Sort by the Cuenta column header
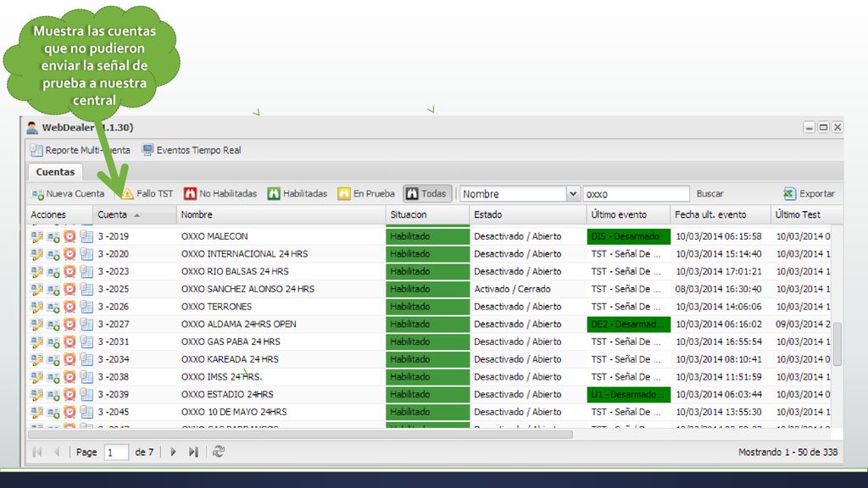This screenshot has height=488, width=868. point(135,214)
